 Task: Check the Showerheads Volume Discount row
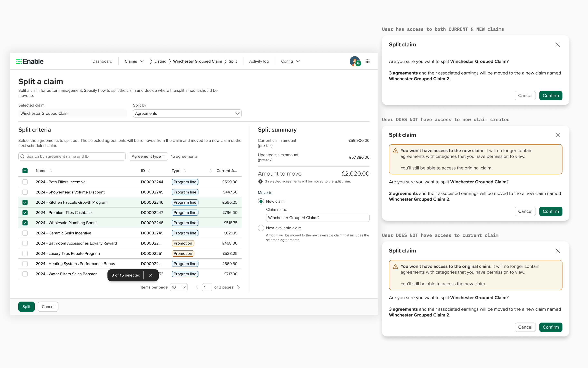tap(25, 192)
